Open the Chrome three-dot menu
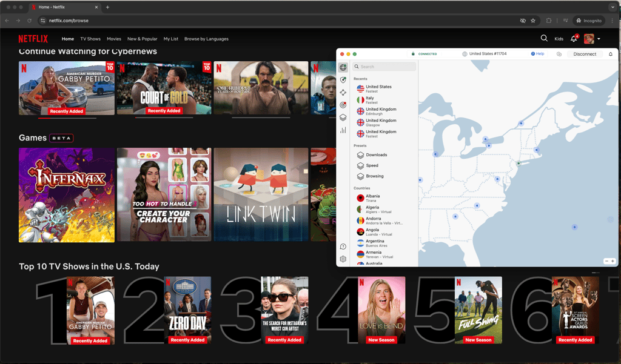 tap(613, 21)
